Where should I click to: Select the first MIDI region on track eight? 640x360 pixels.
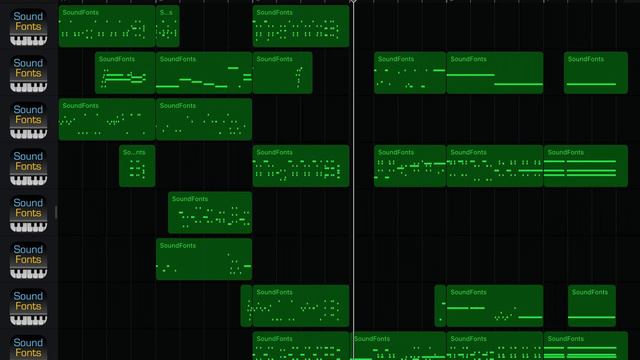[x=301, y=346]
